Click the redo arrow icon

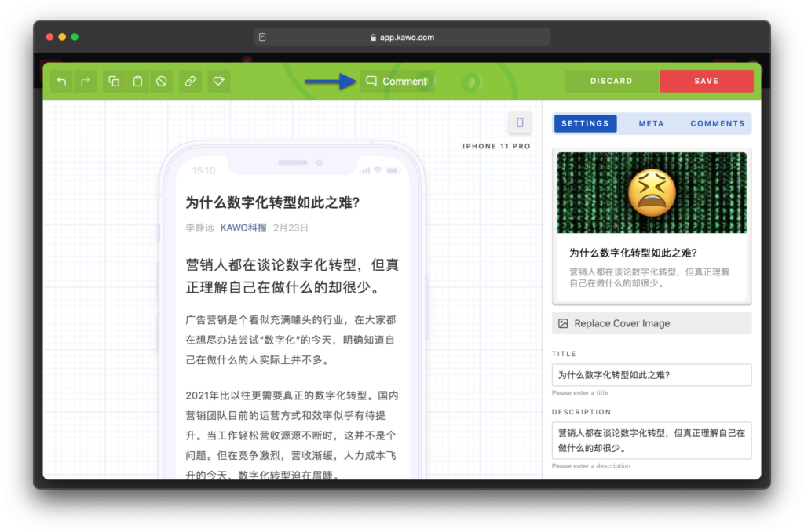point(85,82)
